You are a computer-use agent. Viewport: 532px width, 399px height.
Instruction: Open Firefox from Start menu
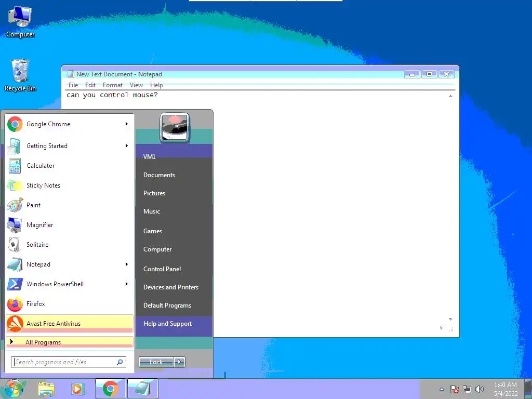(70, 304)
